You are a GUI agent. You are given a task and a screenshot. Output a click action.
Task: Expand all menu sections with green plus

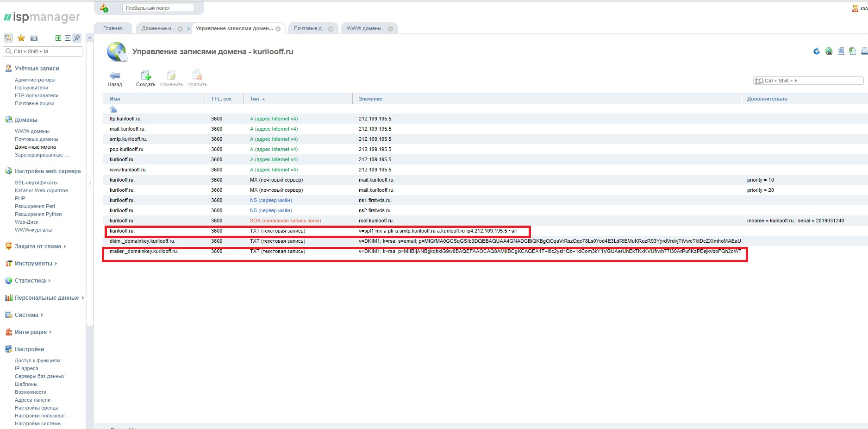click(58, 38)
